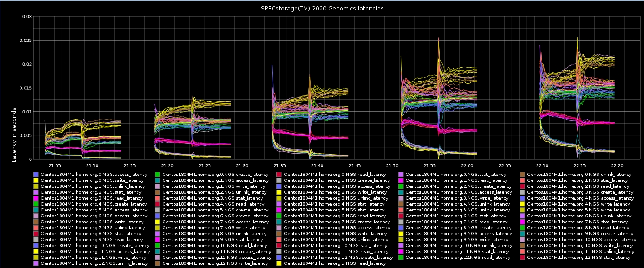The width and height of the screenshot is (644, 268).
Task: Select legend entry org.12.NGS.read_latency
Action: click(x=455, y=258)
